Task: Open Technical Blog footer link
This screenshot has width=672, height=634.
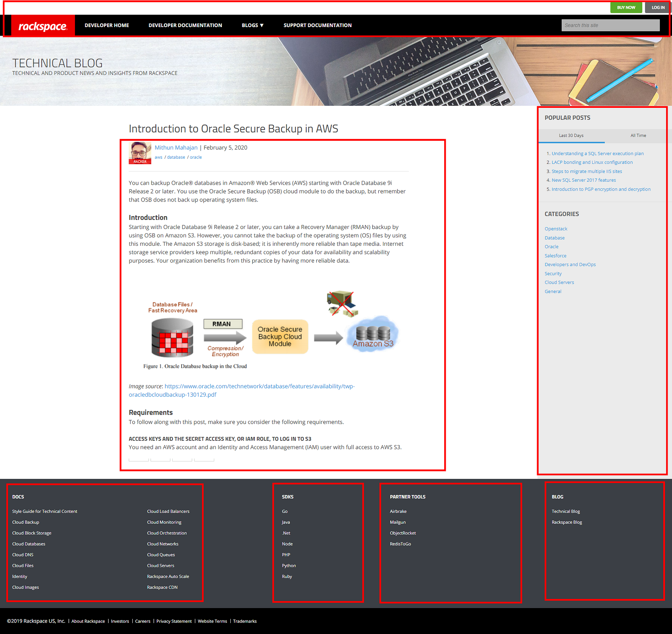Action: (566, 512)
